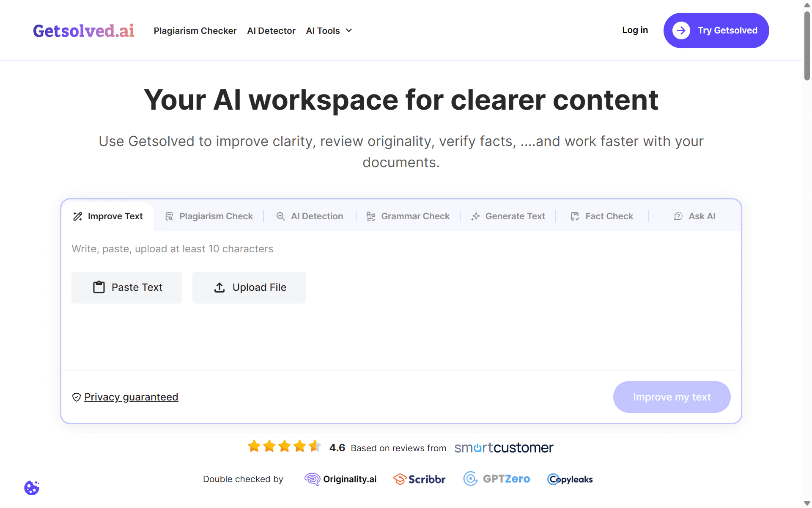Image resolution: width=812 pixels, height=508 pixels.
Task: Click the Upload File button
Action: pos(249,287)
